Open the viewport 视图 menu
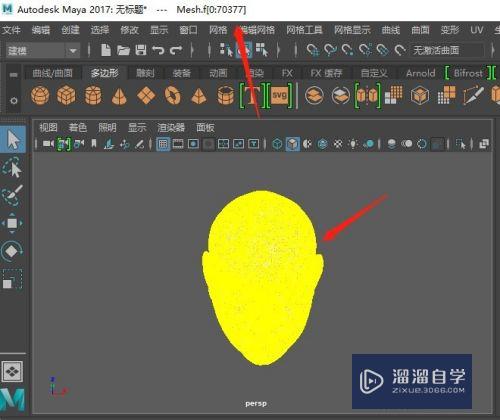 [x=48, y=127]
